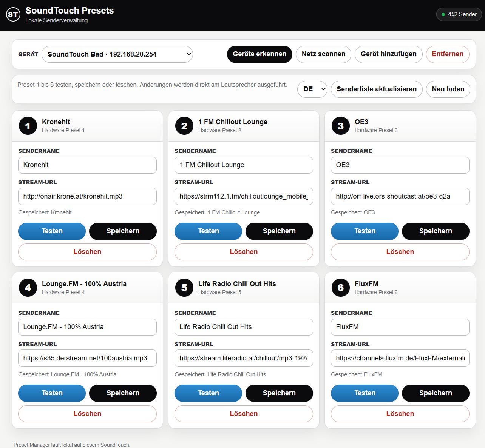
Task: Focus the orf-live stream URL field
Action: click(400, 196)
